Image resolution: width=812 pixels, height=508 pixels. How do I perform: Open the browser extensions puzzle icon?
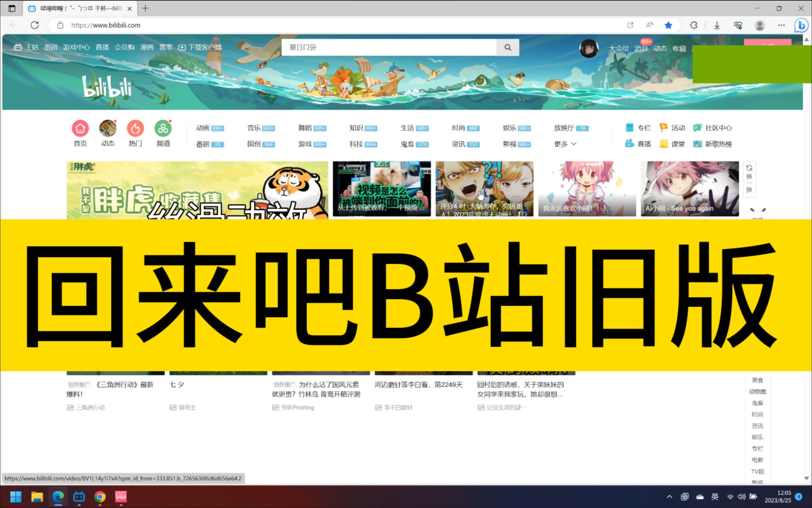[694, 25]
